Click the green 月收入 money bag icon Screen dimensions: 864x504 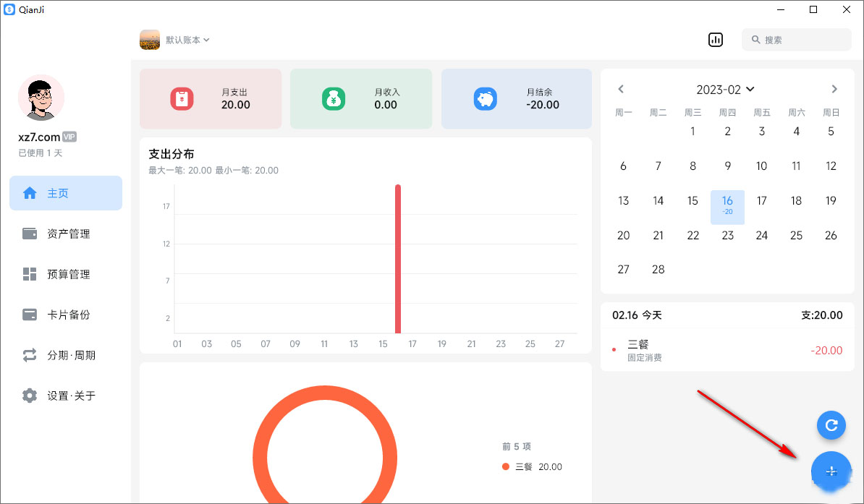click(334, 99)
